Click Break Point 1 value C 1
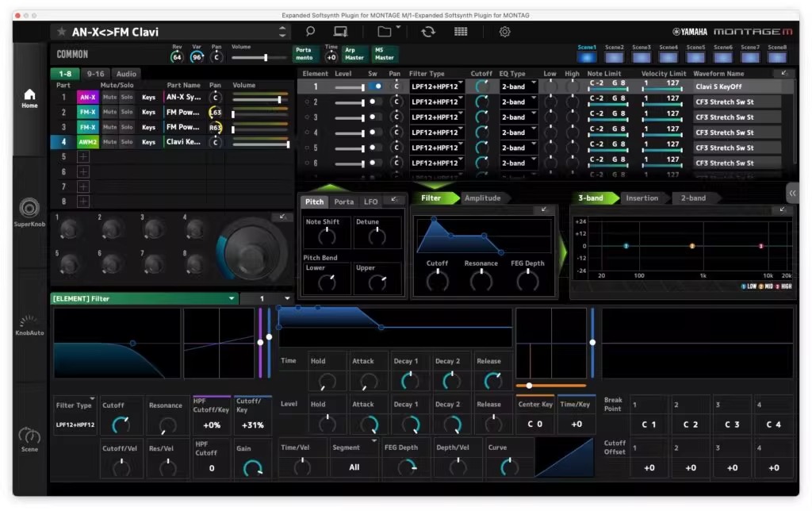Image resolution: width=812 pixels, height=511 pixels. [649, 425]
